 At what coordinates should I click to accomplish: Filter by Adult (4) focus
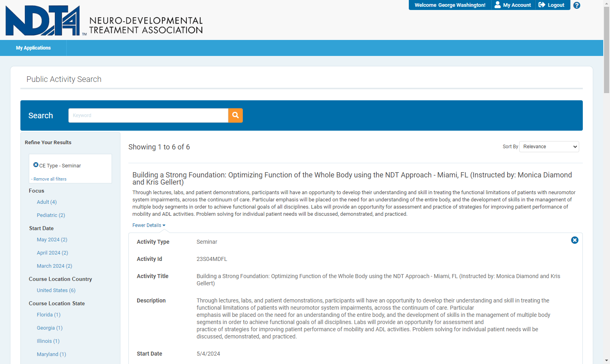coord(47,202)
